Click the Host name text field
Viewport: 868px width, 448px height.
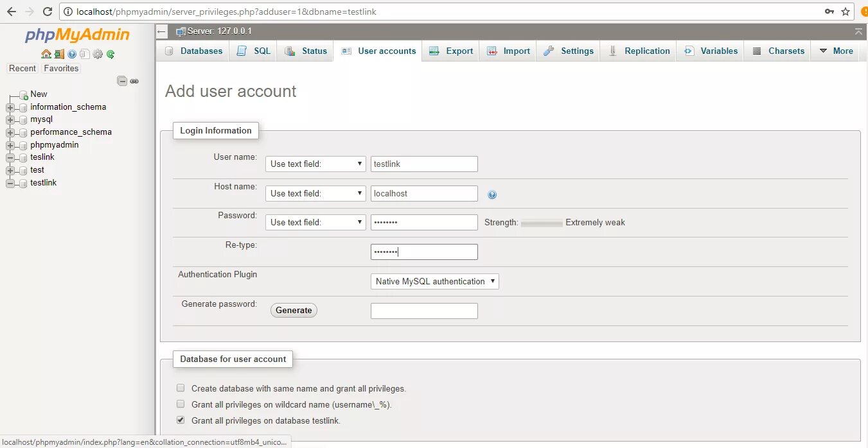click(424, 193)
